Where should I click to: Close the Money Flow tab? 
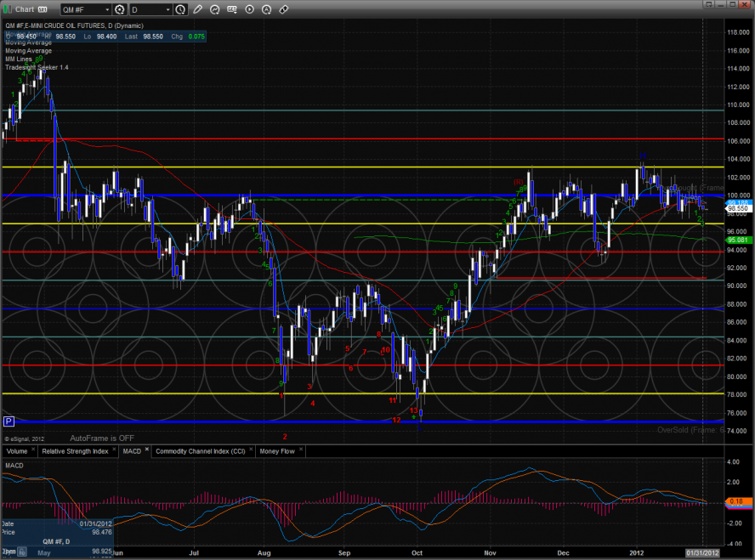coord(301,450)
